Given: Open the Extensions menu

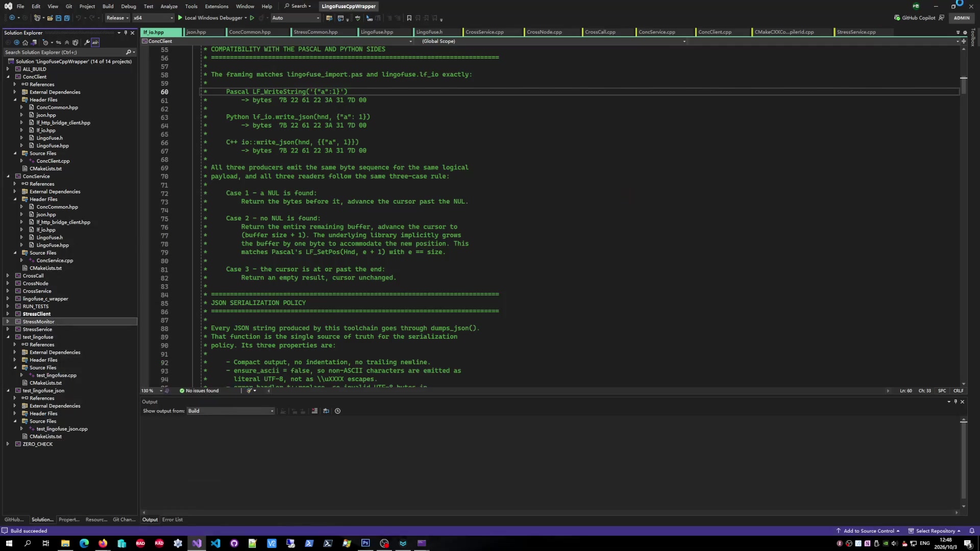Looking at the screenshot, I should pos(216,6).
